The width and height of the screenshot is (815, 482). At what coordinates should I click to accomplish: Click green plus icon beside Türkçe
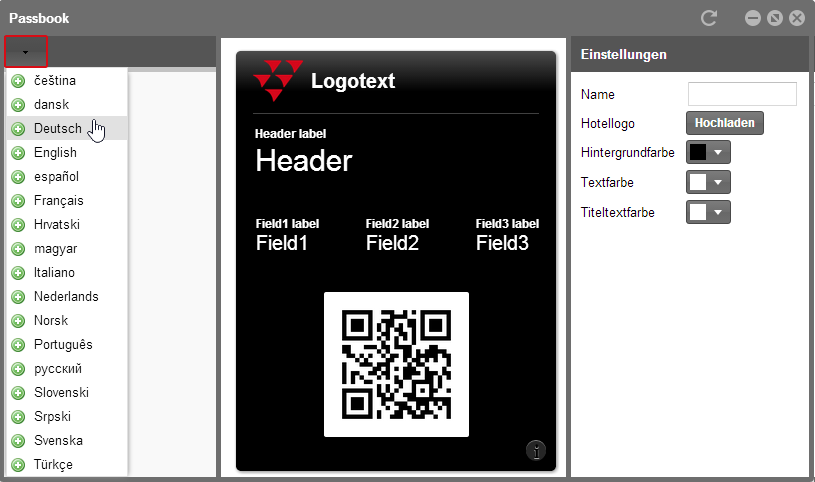[x=18, y=465]
